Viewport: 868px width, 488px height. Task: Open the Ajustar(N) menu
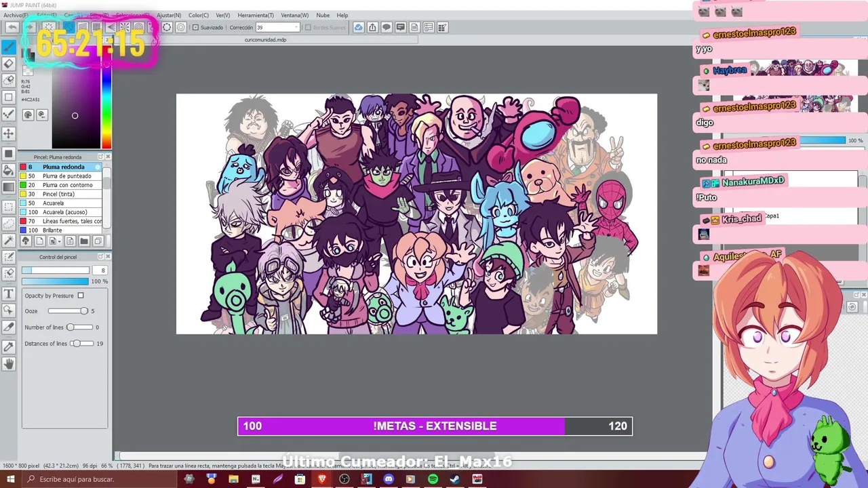point(169,15)
